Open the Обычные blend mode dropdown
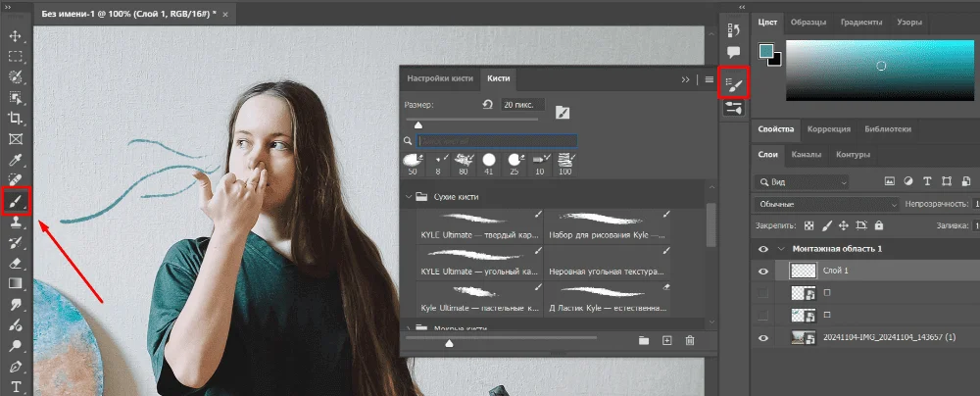The width and height of the screenshot is (980, 396). click(827, 204)
